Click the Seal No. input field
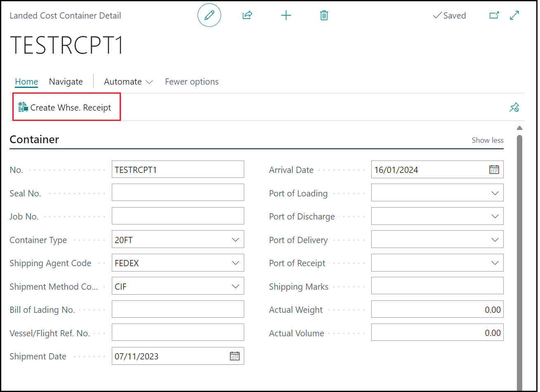Image resolution: width=540 pixels, height=392 pixels. tap(177, 193)
